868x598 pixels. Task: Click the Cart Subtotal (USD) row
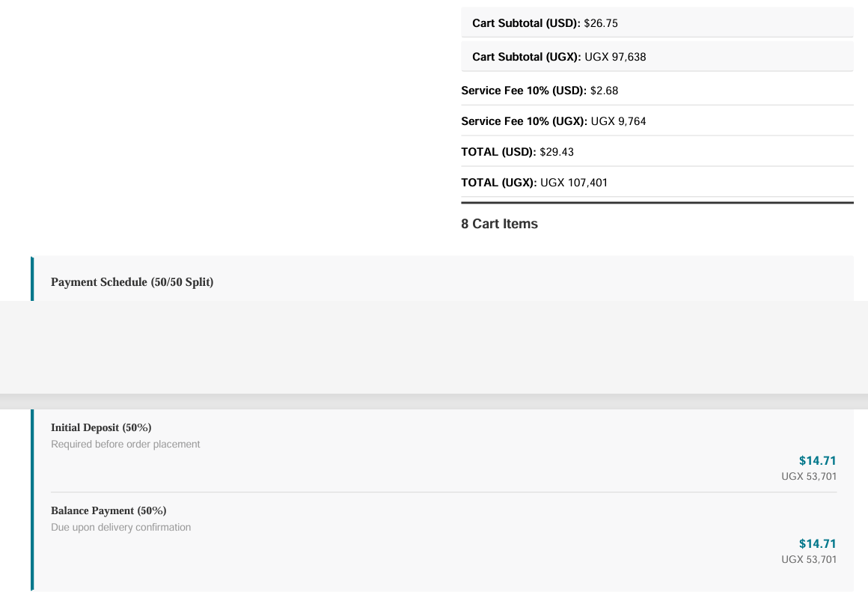click(657, 22)
